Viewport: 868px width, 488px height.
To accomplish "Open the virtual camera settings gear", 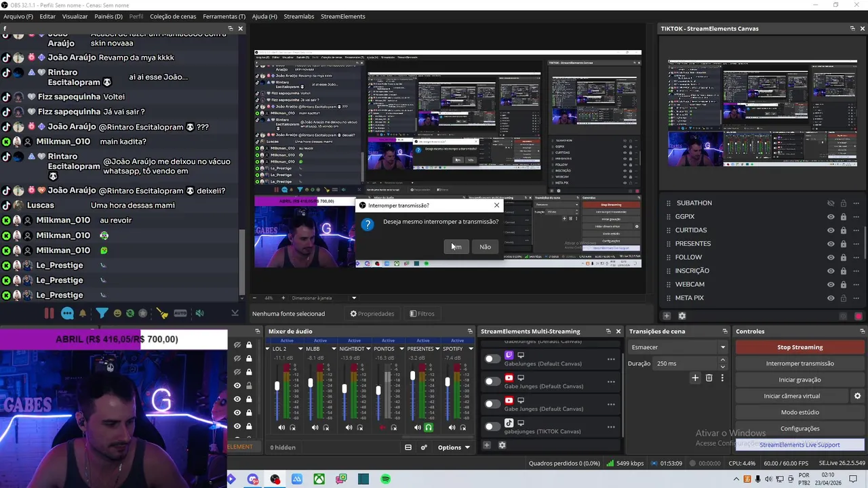I will [857, 396].
